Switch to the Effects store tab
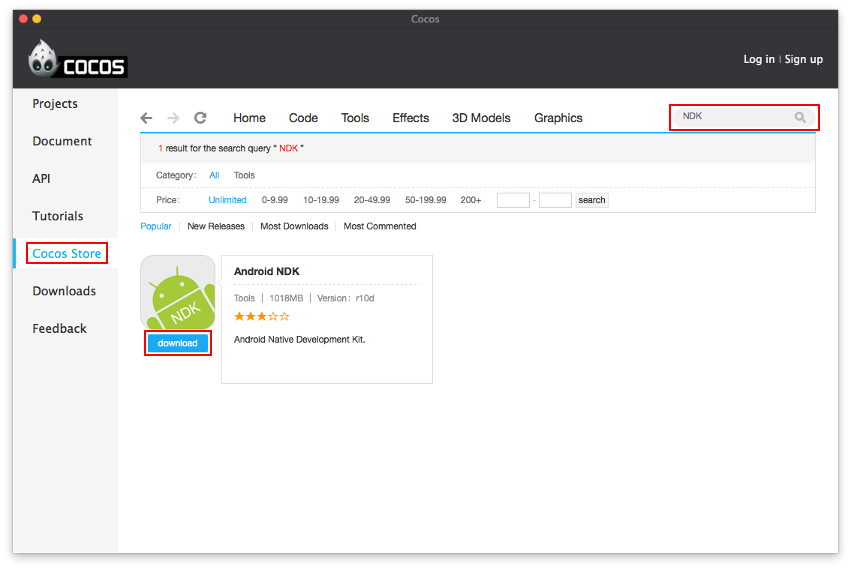 [x=411, y=118]
